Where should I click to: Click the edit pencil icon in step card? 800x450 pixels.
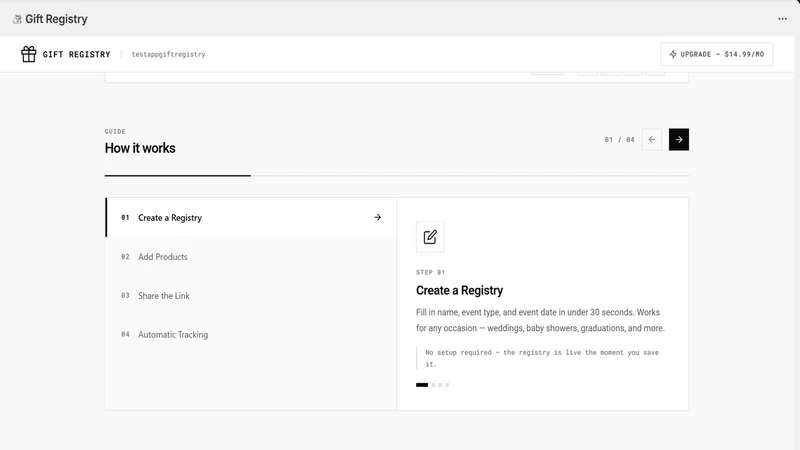coord(430,237)
